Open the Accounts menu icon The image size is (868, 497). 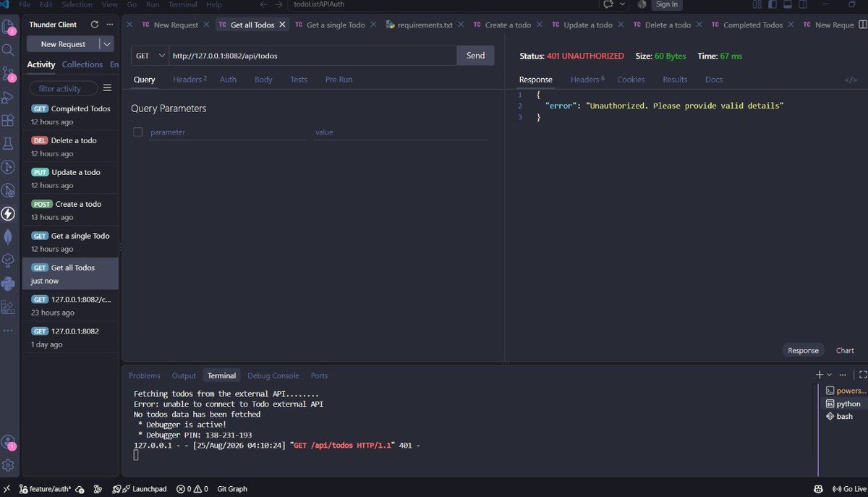(x=9, y=442)
